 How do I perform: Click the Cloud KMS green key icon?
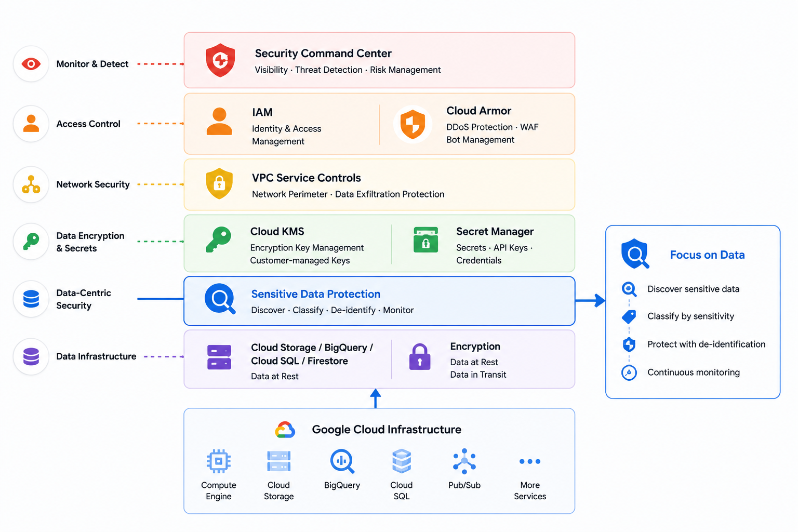(218, 240)
